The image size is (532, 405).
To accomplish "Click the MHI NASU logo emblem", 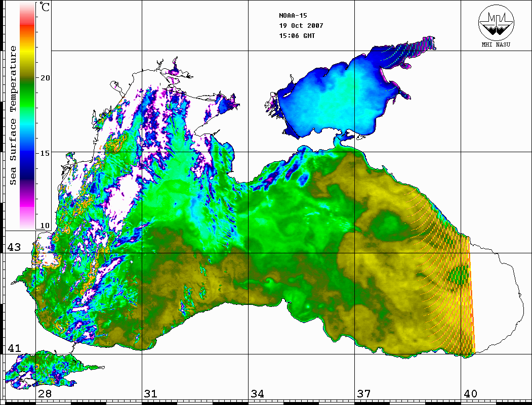I will [496, 23].
